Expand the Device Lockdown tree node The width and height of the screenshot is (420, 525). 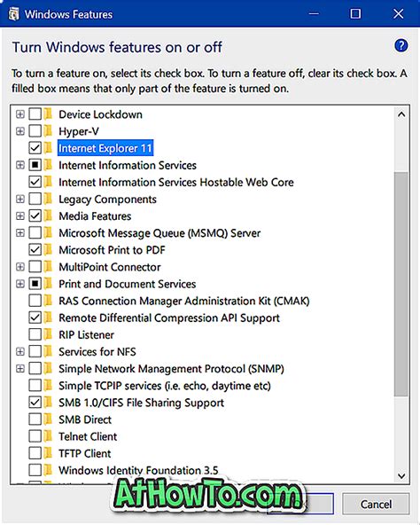coord(20,114)
